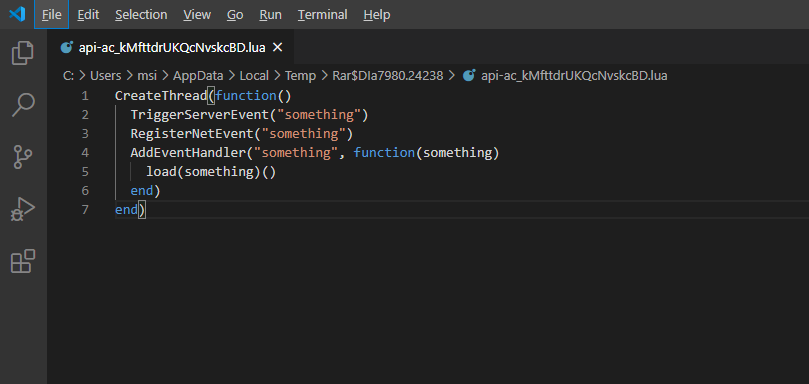Open the Run and Debug view icon
The height and width of the screenshot is (384, 809).
coord(23,210)
